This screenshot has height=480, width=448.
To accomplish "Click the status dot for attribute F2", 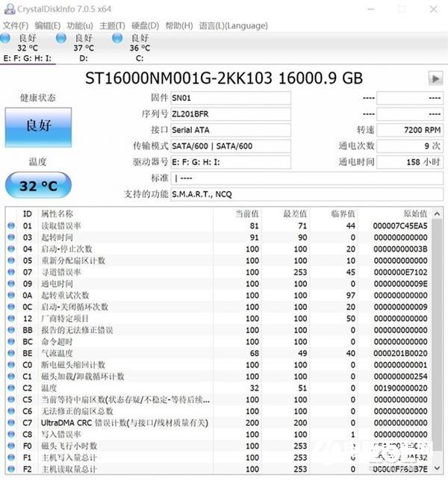I will 11,469.
